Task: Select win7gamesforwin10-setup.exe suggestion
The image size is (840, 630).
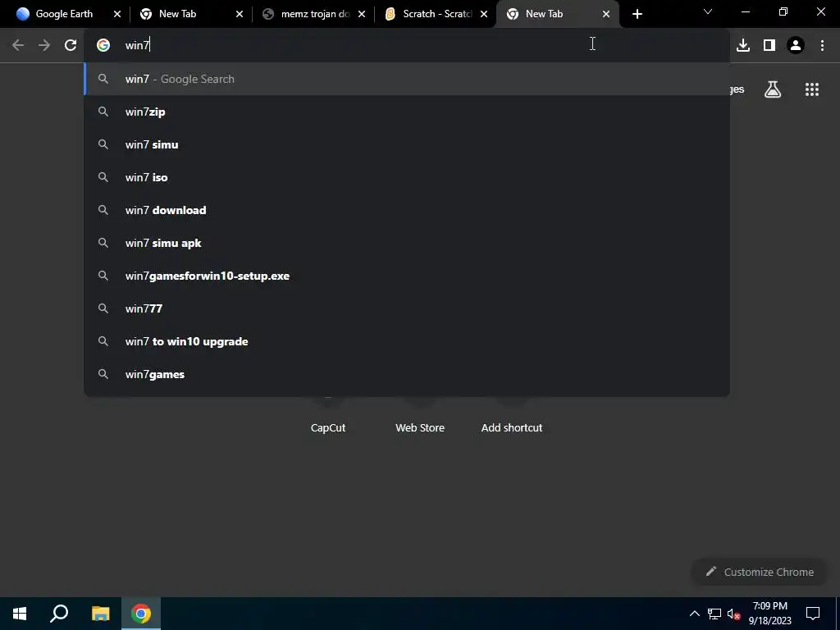Action: (407, 276)
